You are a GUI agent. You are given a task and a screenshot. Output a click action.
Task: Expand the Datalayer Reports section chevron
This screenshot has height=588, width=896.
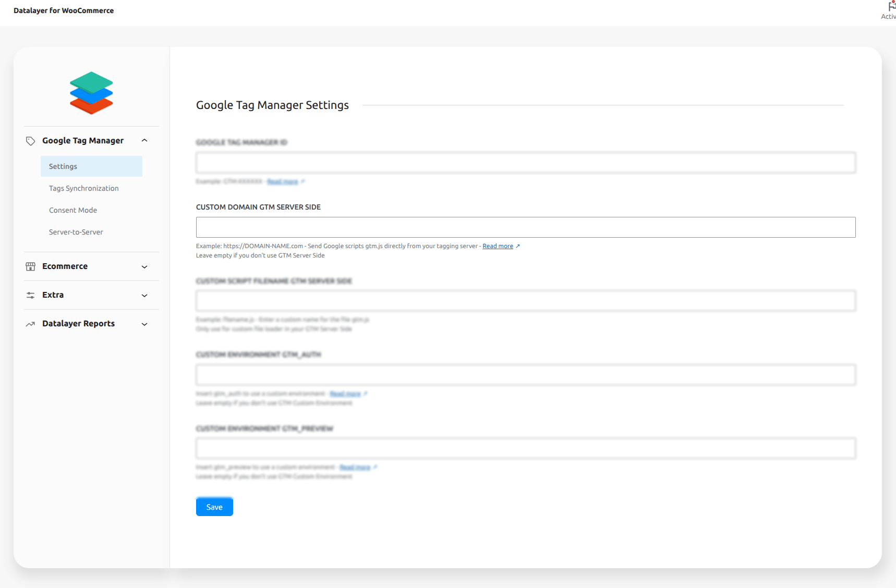(144, 324)
